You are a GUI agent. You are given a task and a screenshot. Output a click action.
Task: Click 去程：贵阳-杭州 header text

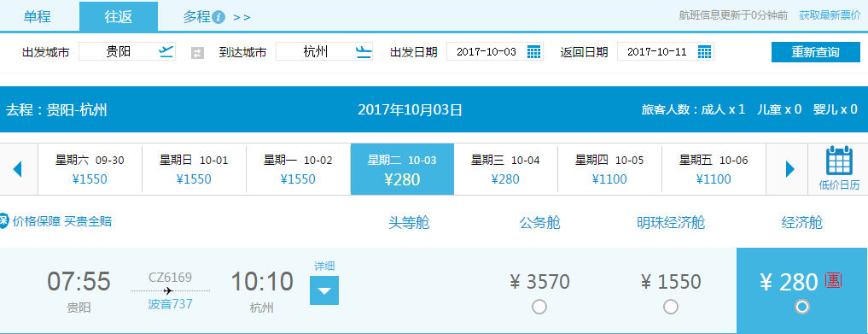56,109
